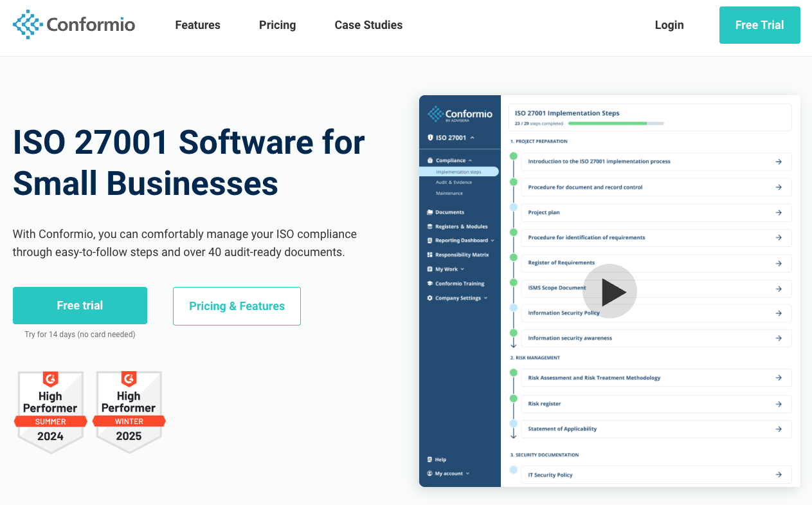This screenshot has height=505, width=812.
Task: Click the Conformio logo in the header
Action: point(74,24)
